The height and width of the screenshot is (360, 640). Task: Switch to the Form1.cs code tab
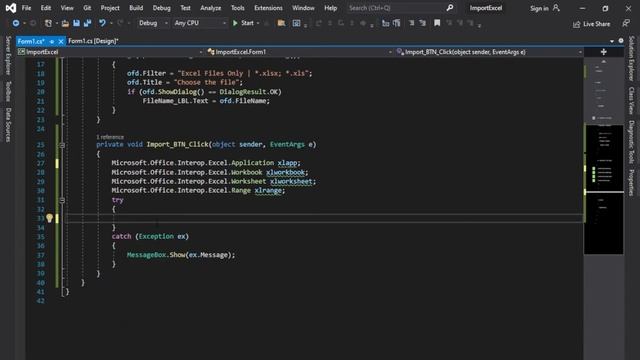[x=31, y=41]
